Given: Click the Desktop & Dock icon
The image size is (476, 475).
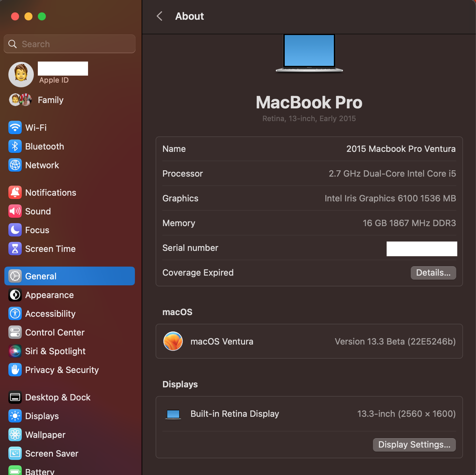Looking at the screenshot, I should tap(15, 397).
